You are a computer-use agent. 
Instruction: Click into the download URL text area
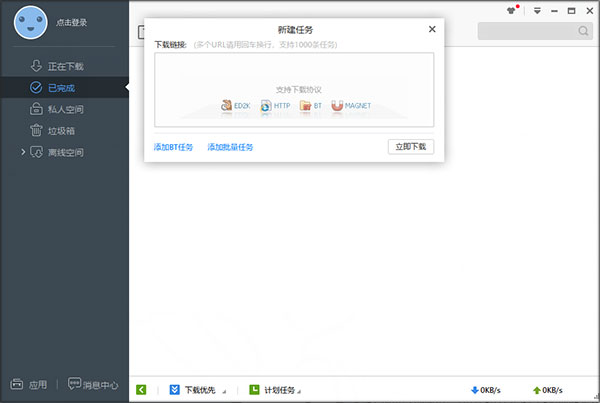point(294,90)
